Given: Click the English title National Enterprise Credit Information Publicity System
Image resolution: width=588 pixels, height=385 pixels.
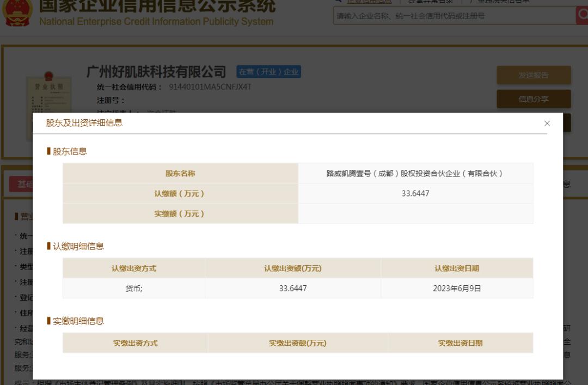Looking at the screenshot, I should (156, 21).
